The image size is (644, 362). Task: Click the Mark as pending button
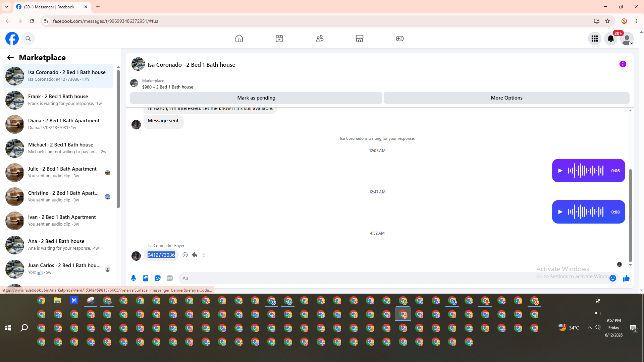[256, 98]
